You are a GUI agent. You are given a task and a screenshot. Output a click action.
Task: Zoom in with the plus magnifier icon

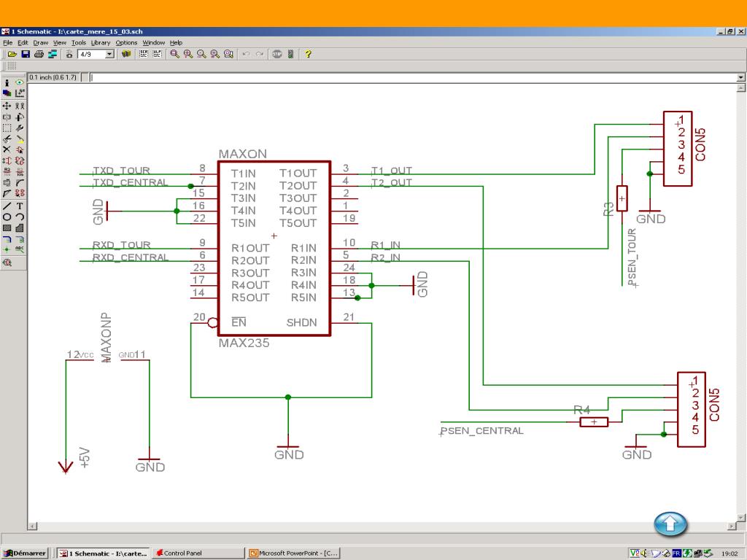(188, 54)
